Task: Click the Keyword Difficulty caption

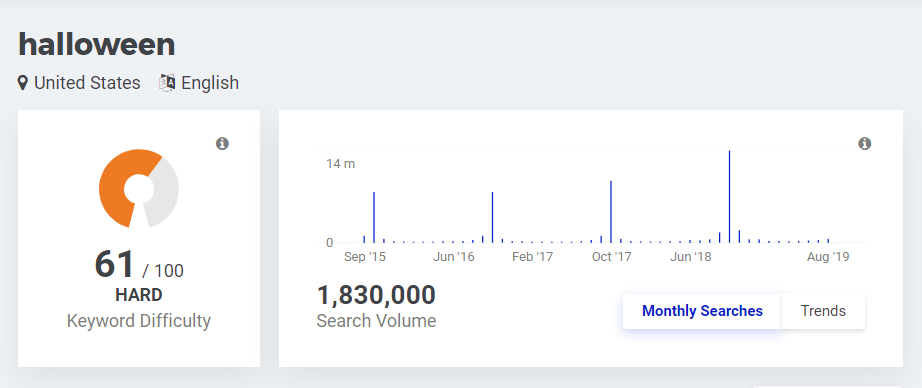Action: [139, 321]
